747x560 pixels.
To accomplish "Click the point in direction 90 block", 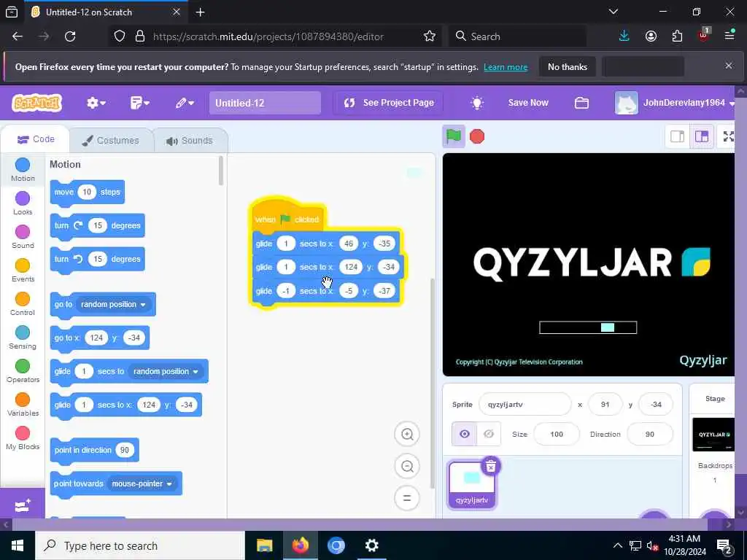I will [x=94, y=450].
